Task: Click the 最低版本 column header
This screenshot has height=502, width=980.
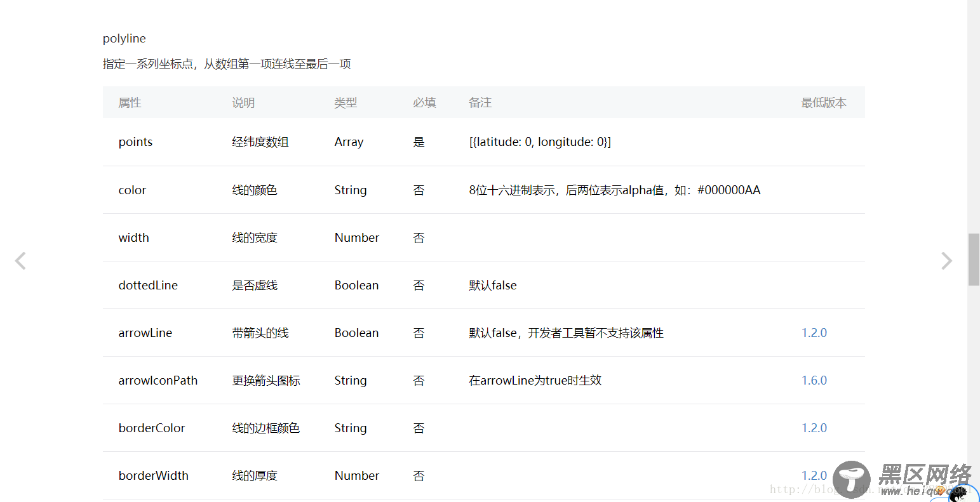Action: pyautogui.click(x=824, y=103)
